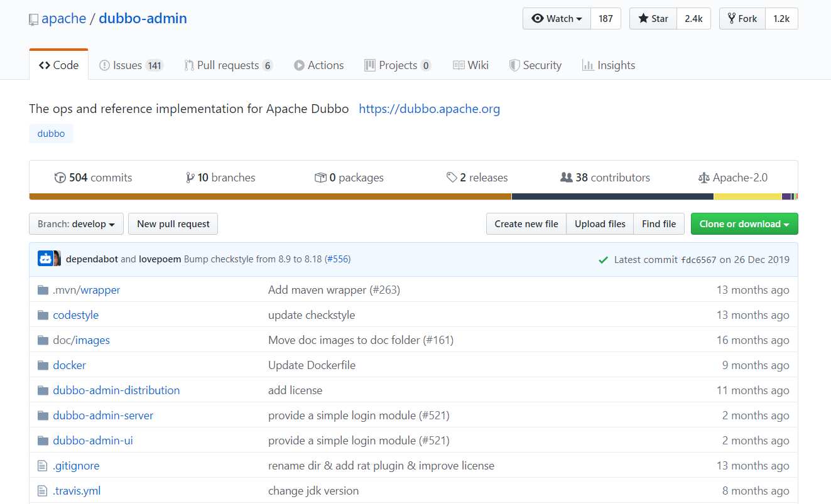Screen dimensions: 831x504
Task: Select the Code tab
Action: coord(58,65)
